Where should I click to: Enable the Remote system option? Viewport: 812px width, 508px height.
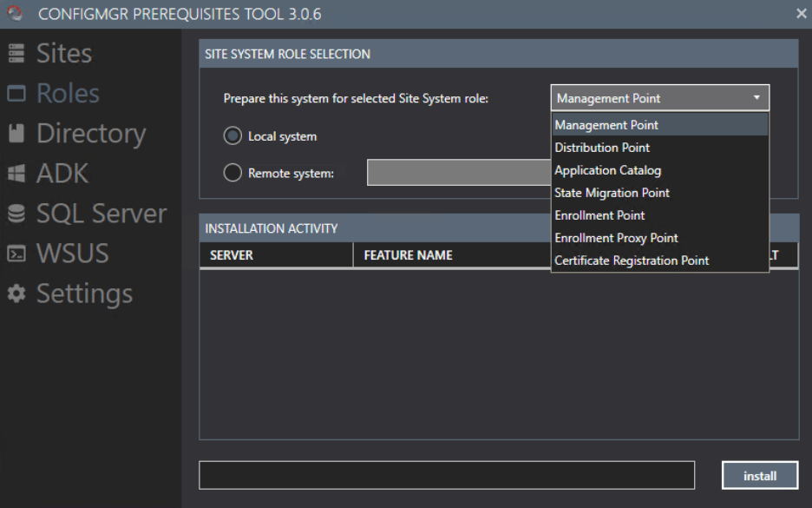point(232,172)
